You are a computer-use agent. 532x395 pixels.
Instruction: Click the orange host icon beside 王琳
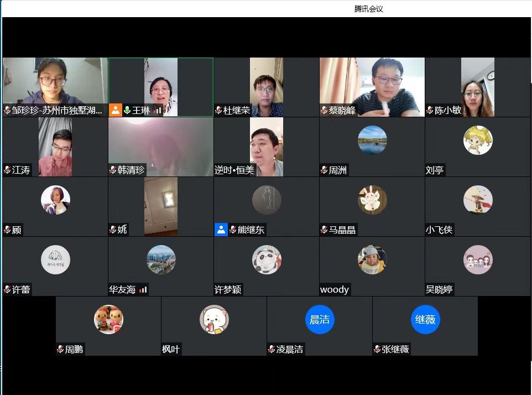pos(115,110)
